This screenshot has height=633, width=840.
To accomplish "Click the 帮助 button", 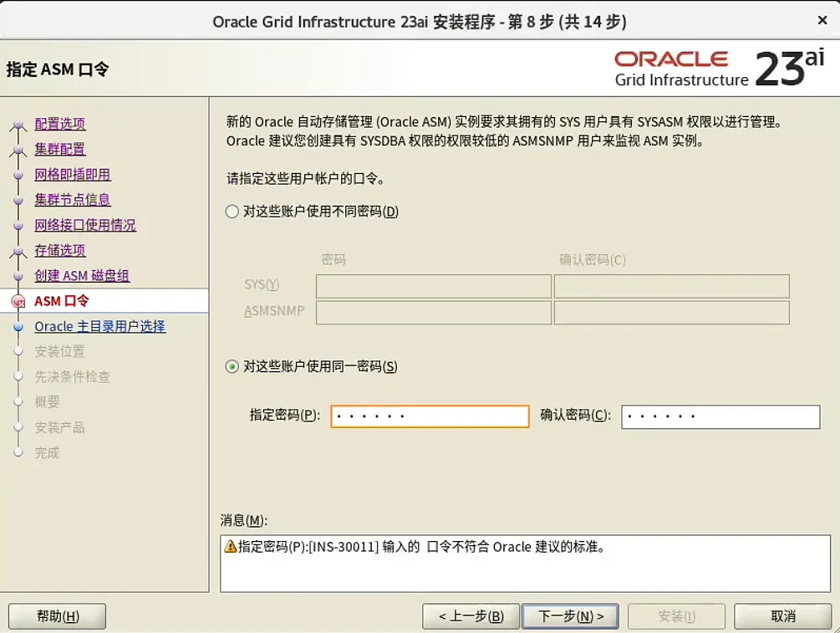I will [56, 616].
